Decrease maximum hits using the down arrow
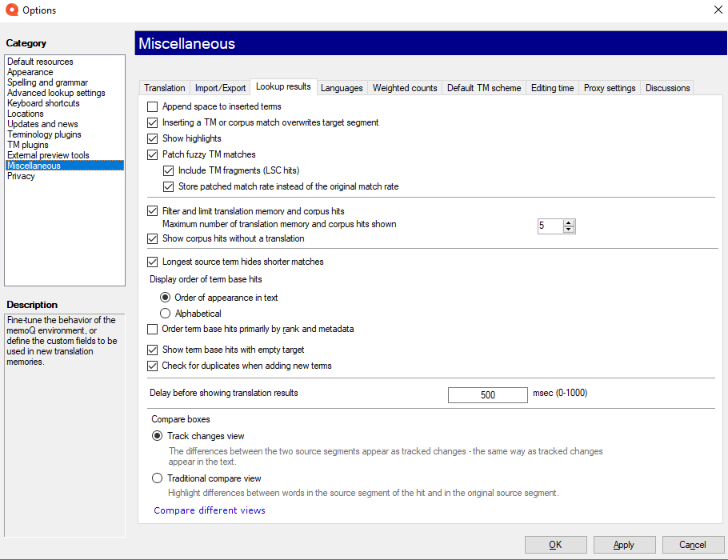Viewport: 728px width, 560px height. tap(569, 230)
